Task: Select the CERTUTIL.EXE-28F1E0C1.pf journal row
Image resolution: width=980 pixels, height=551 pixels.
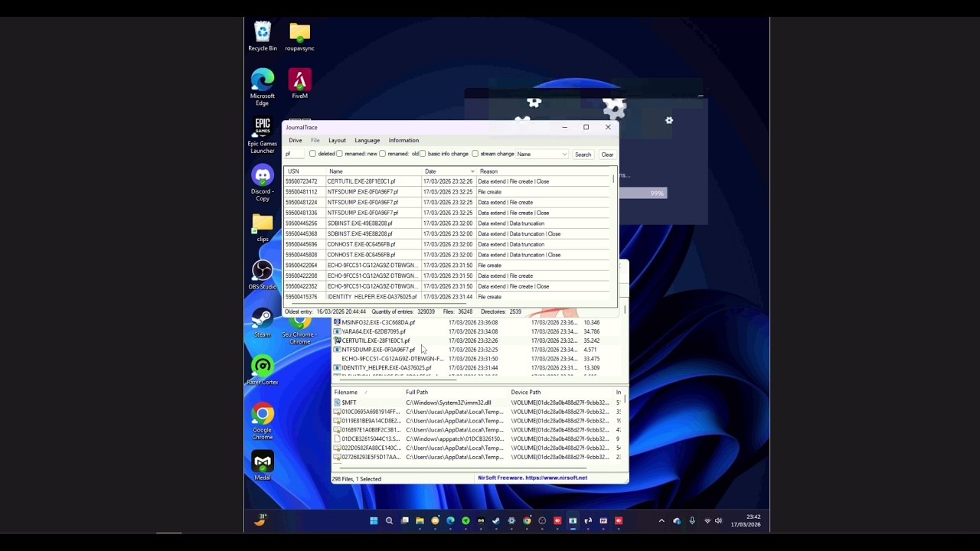Action: tap(448, 181)
